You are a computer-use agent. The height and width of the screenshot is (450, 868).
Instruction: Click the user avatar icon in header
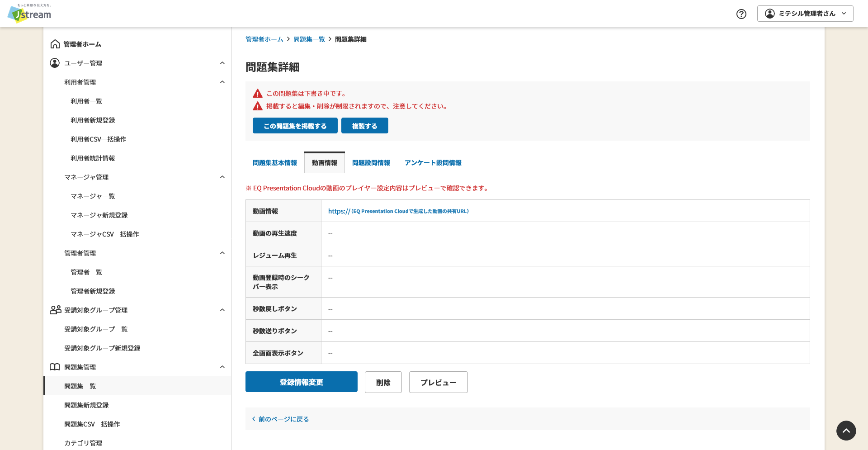tap(769, 14)
